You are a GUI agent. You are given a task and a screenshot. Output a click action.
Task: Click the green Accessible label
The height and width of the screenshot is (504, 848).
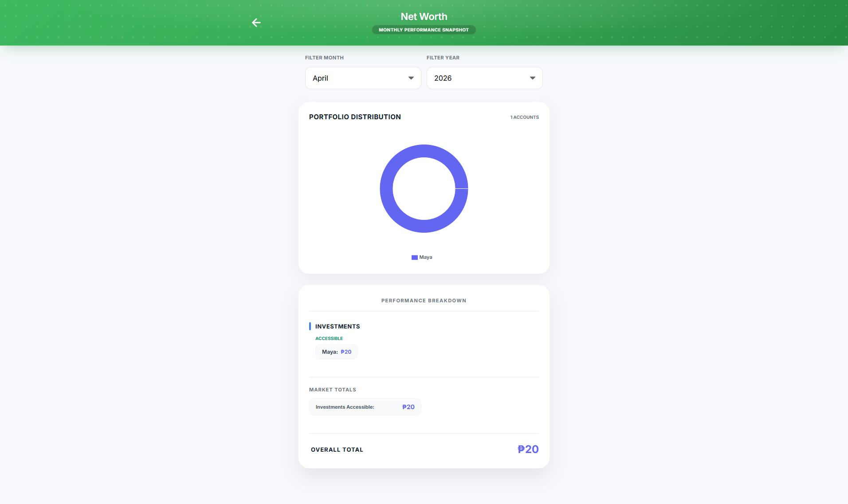tap(329, 339)
